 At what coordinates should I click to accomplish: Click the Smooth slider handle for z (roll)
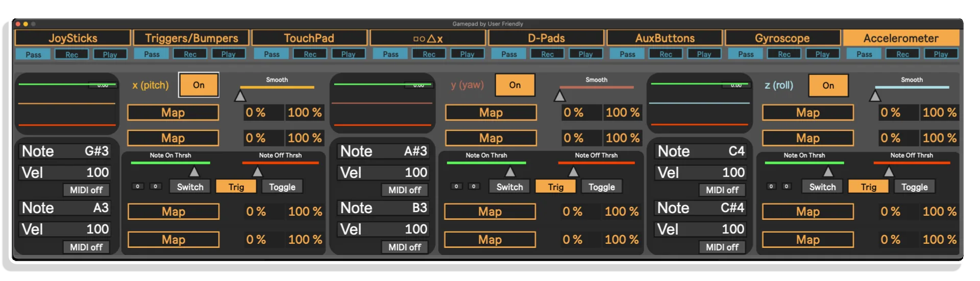[875, 96]
